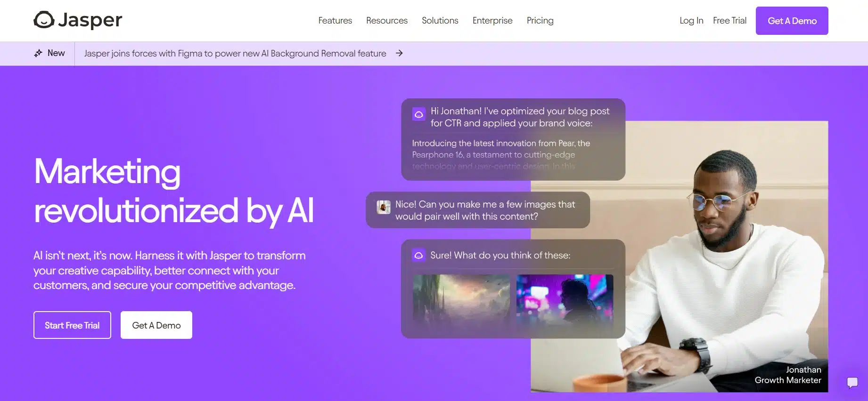The width and height of the screenshot is (868, 401).
Task: Open the Features menu
Action: click(x=335, y=21)
